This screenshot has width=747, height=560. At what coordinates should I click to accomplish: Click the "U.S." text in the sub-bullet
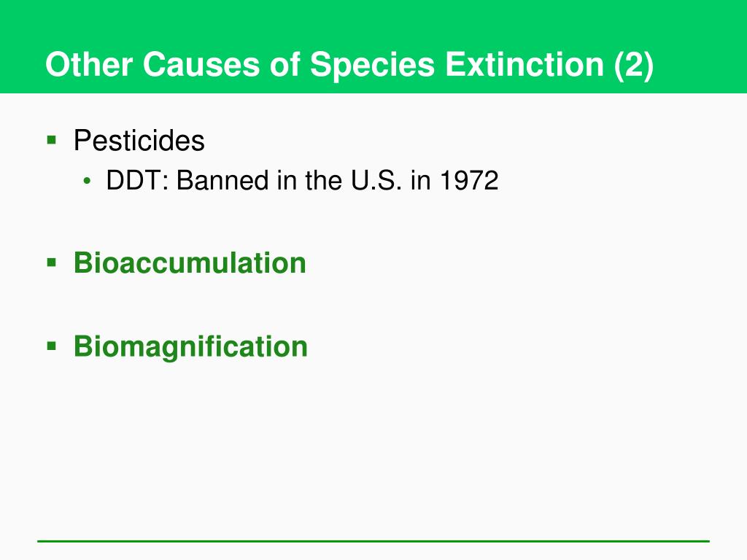[376, 181]
